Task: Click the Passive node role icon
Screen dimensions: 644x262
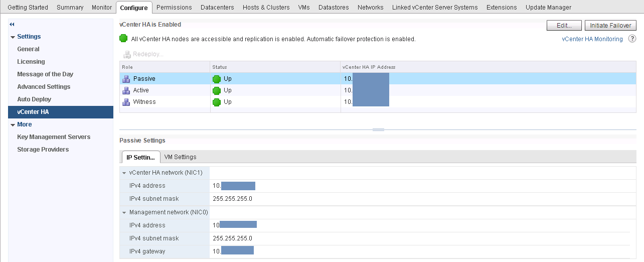Action: 126,79
